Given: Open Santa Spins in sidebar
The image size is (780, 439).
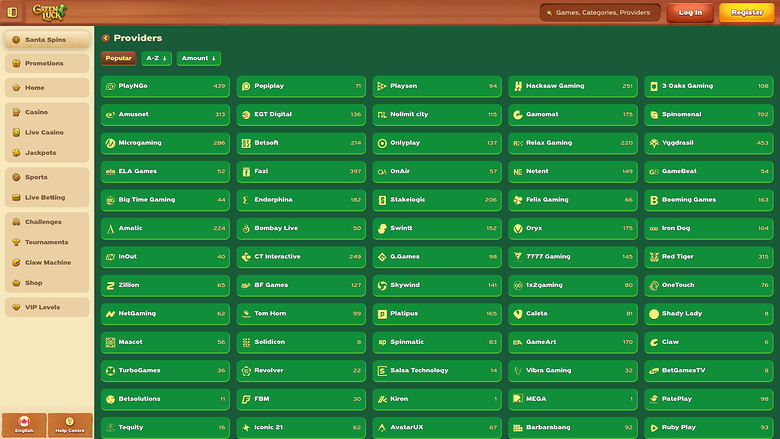Looking at the screenshot, I should [x=47, y=39].
